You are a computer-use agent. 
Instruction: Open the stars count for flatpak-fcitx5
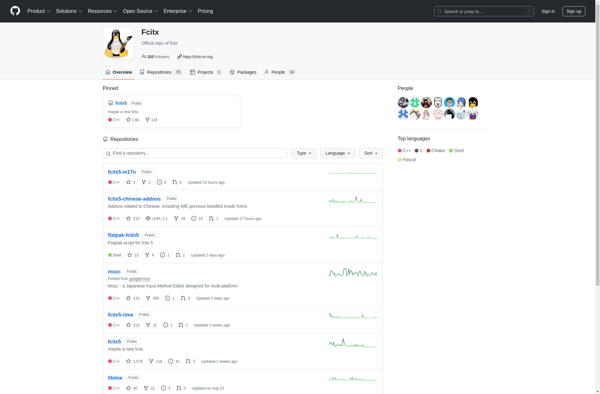[133, 255]
